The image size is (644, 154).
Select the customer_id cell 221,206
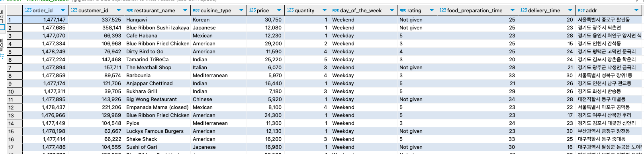click(x=96, y=107)
